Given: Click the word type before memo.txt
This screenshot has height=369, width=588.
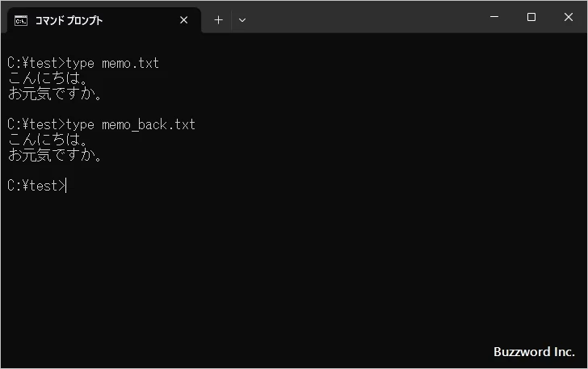Looking at the screenshot, I should (x=80, y=63).
